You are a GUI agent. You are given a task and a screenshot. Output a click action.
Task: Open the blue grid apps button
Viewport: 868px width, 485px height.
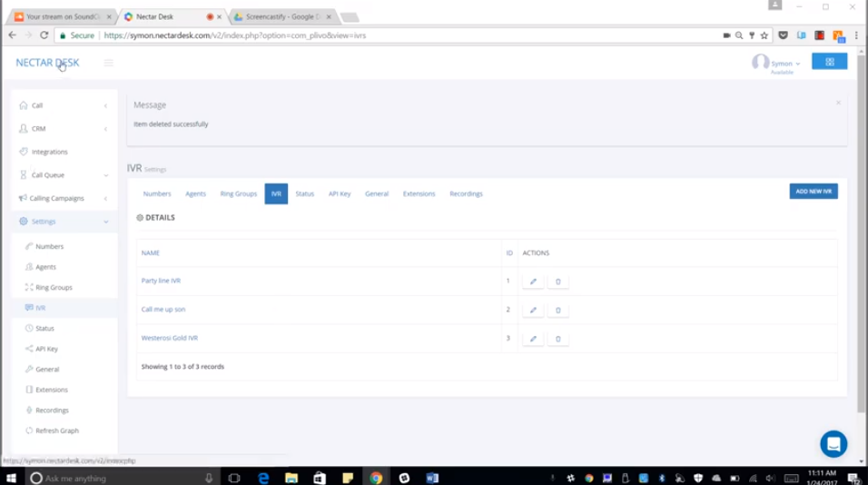829,62
